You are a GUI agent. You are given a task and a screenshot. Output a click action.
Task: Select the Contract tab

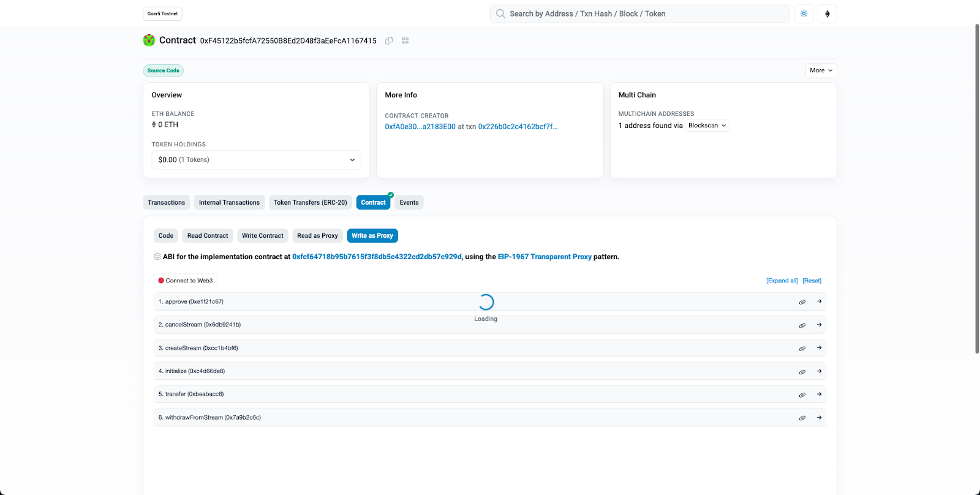tap(373, 203)
